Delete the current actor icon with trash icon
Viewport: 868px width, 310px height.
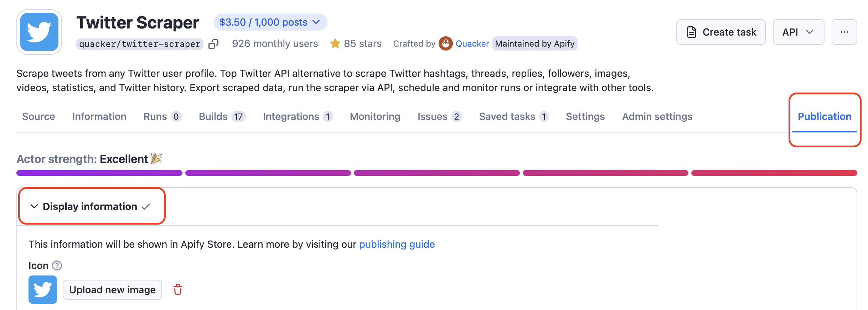click(x=177, y=290)
